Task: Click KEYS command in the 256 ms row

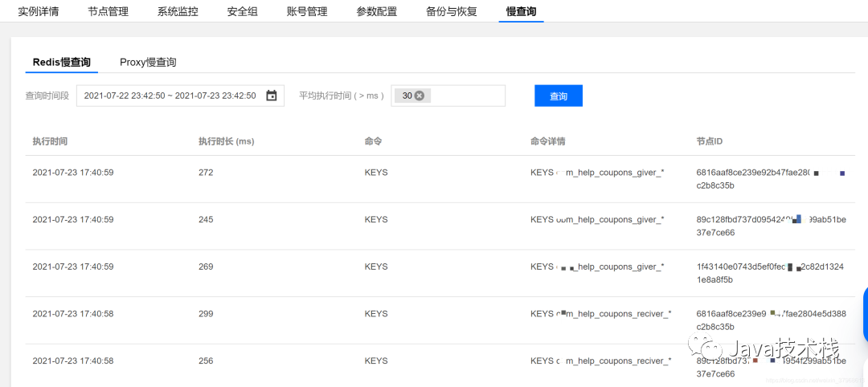Action: click(x=376, y=361)
